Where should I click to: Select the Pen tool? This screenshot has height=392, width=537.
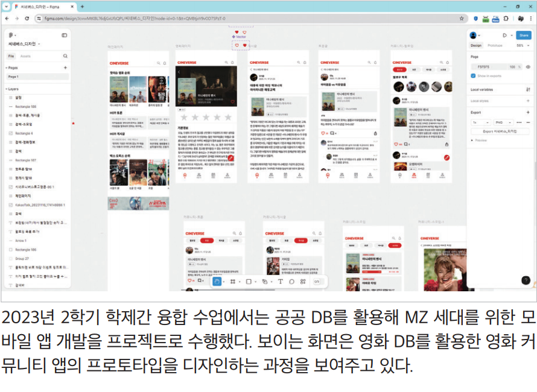pos(265,282)
